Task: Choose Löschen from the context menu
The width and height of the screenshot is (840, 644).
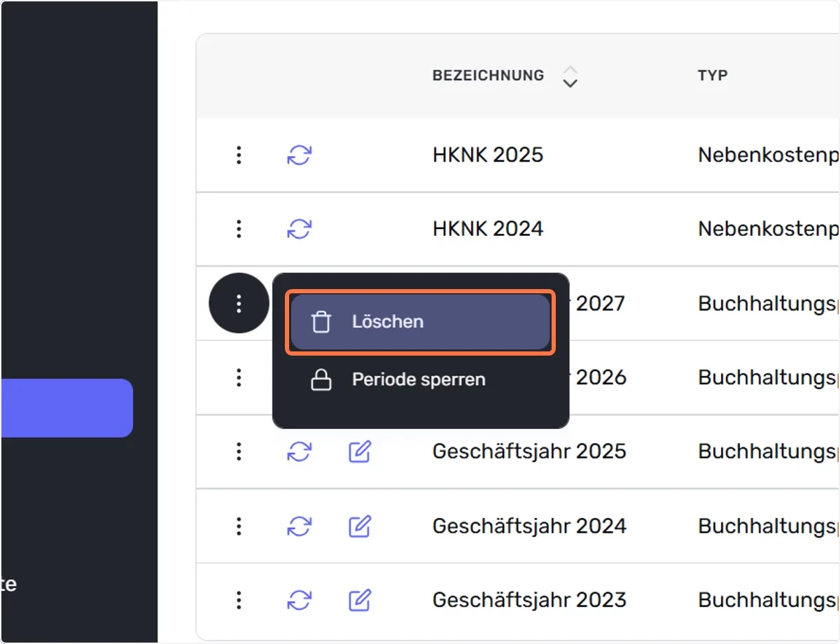Action: [420, 322]
